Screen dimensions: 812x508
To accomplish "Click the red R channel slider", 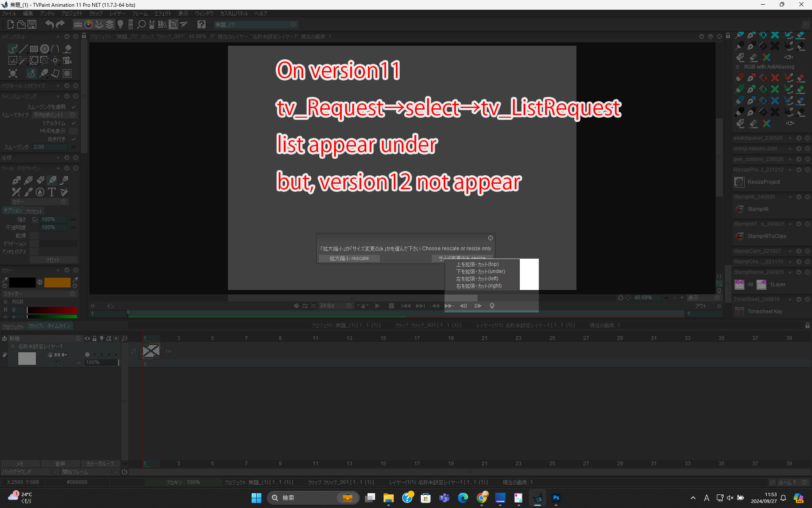I will (52, 310).
